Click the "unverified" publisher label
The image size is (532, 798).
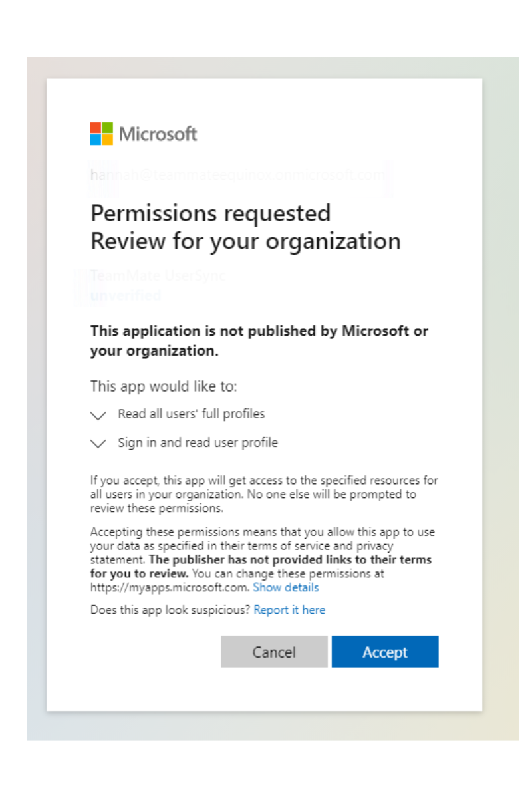tap(125, 295)
